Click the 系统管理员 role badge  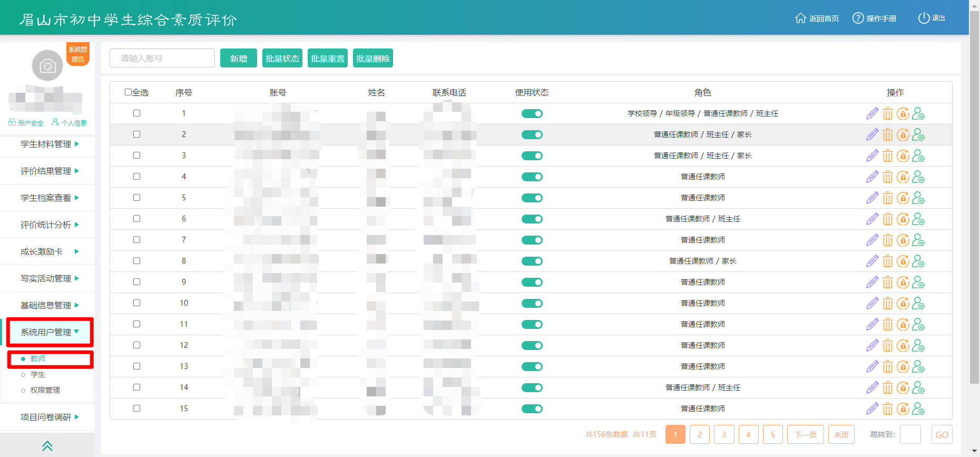tap(78, 54)
